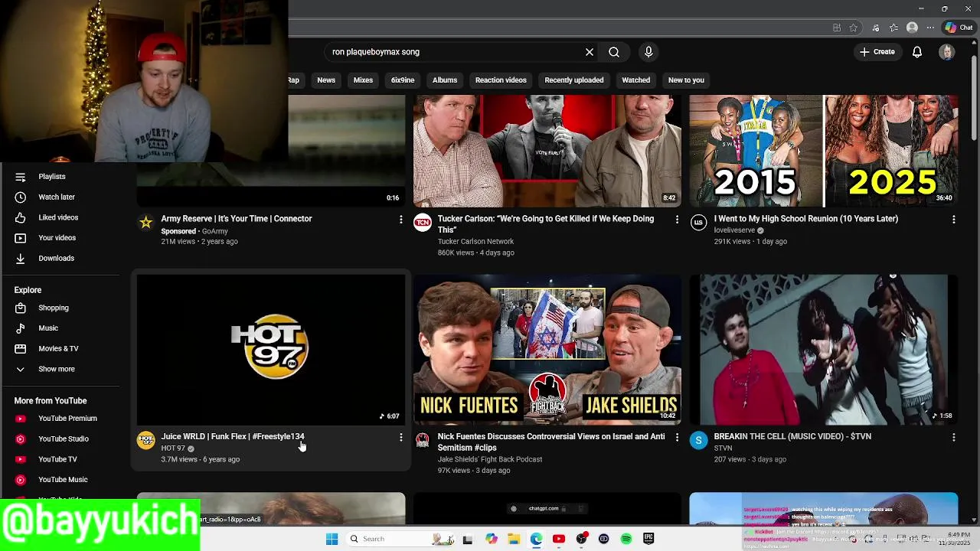The height and width of the screenshot is (551, 980).
Task: Open browser settings and more menu
Action: [930, 28]
